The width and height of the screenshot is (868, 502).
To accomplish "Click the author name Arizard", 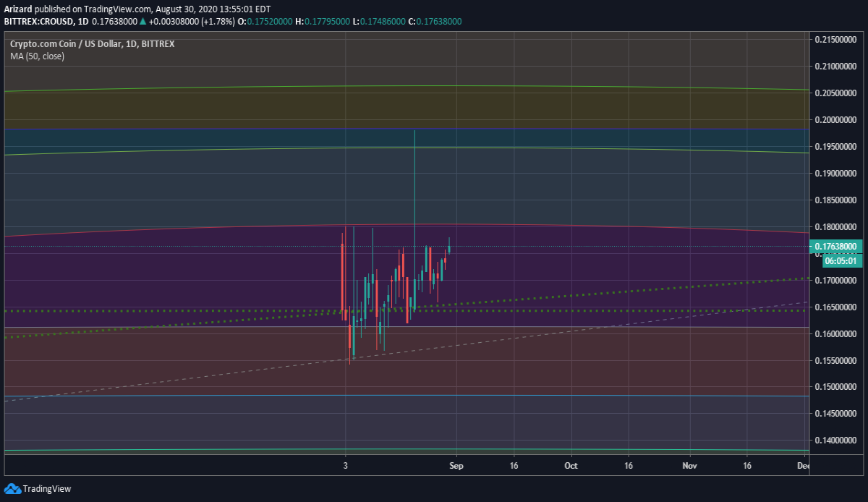I will point(17,9).
